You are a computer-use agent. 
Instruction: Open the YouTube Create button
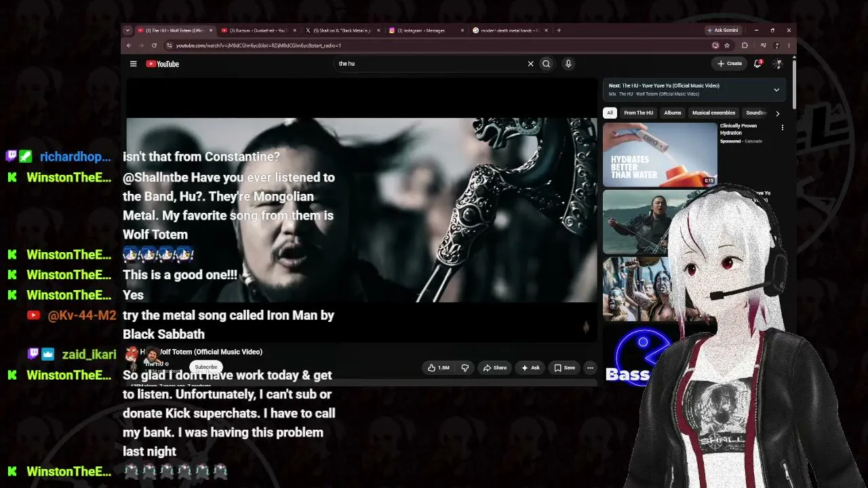[730, 64]
